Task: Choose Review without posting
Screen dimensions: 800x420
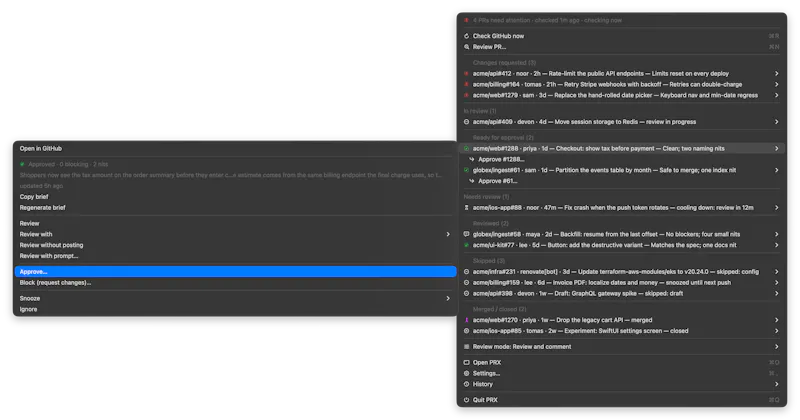Action: pyautogui.click(x=235, y=245)
